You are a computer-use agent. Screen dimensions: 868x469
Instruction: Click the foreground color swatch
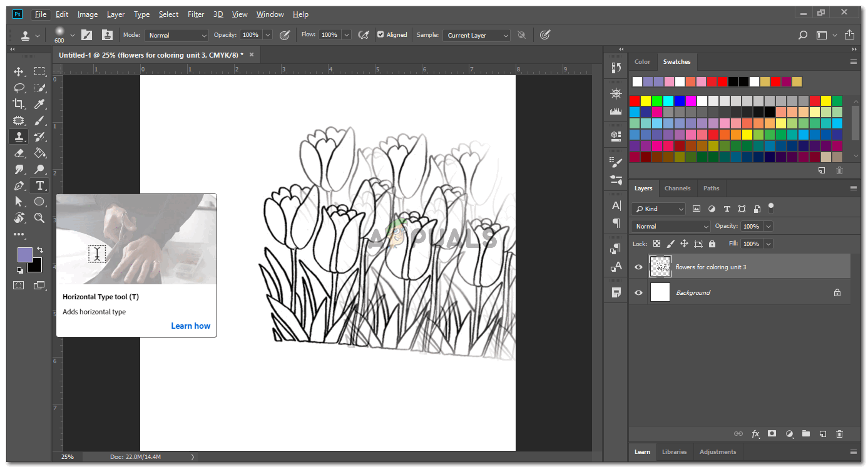24,254
